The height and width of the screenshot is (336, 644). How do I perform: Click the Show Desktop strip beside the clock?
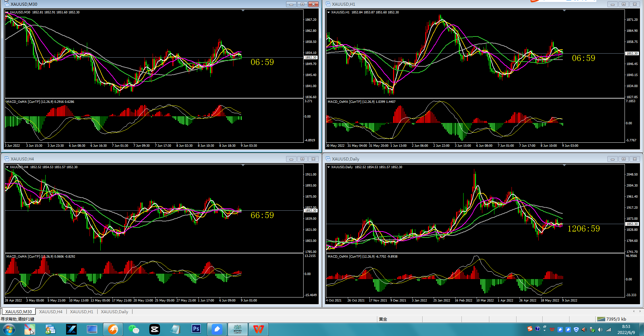point(642,330)
